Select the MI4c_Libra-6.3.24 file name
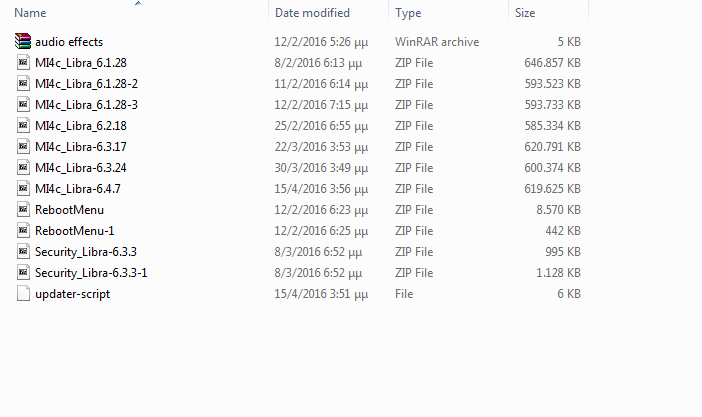The height and width of the screenshot is (417, 702). (x=81, y=168)
